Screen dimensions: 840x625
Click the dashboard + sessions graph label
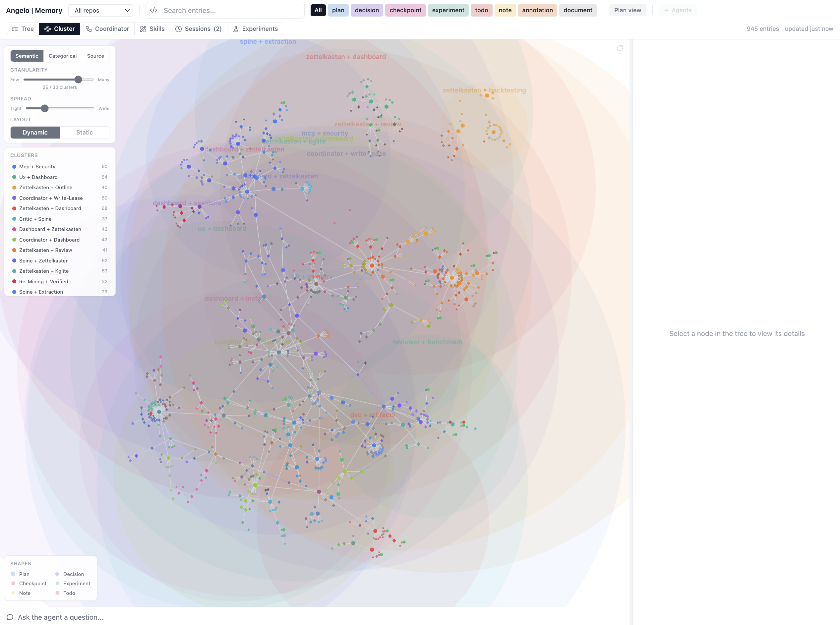pos(187,203)
